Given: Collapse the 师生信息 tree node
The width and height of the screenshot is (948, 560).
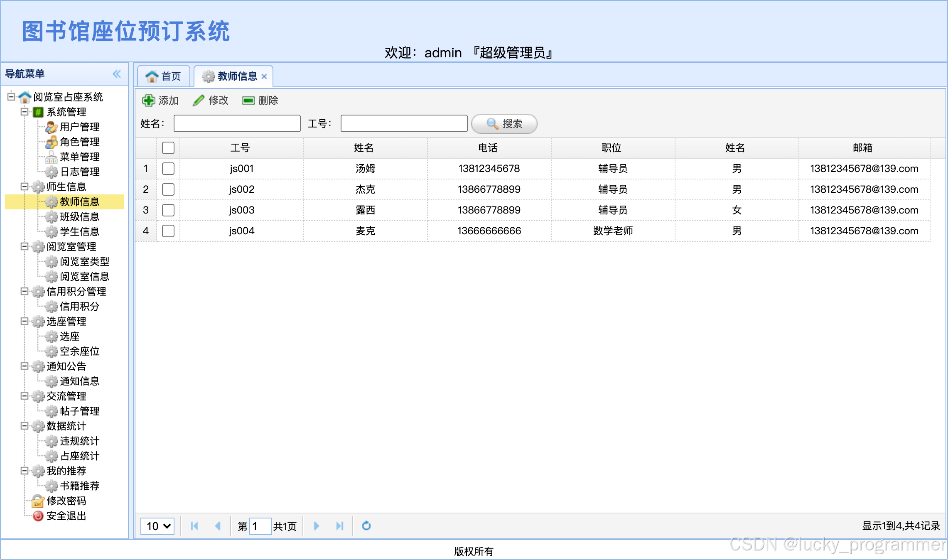Looking at the screenshot, I should 25,187.
